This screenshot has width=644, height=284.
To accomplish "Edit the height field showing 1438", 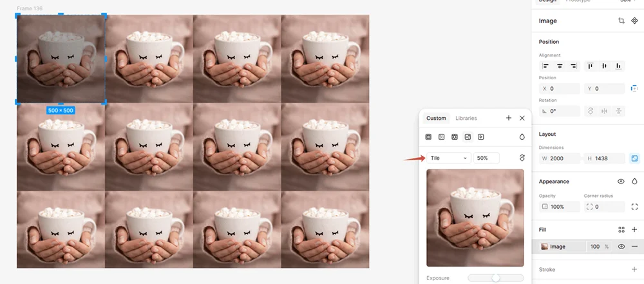I will 604,158.
